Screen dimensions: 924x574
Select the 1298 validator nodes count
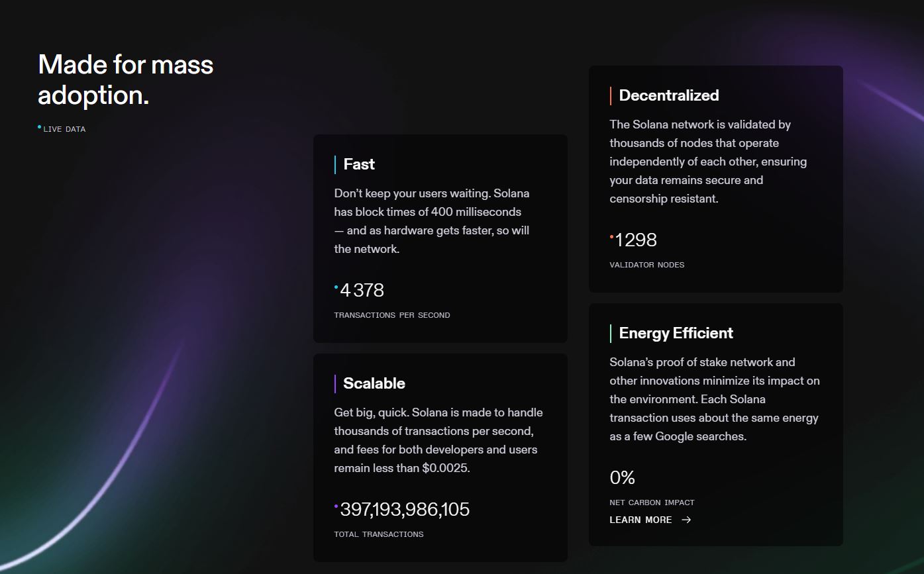636,240
